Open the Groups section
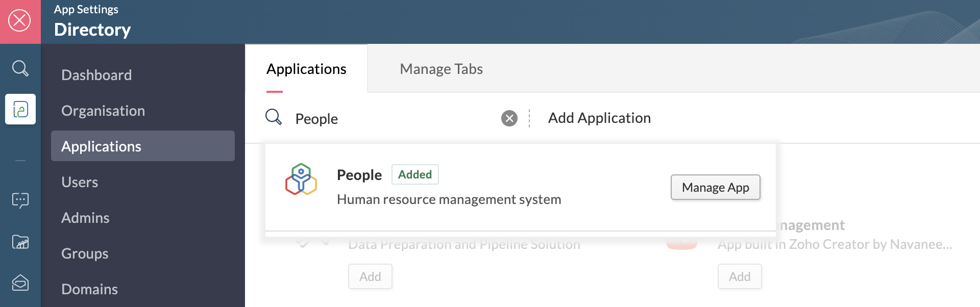This screenshot has width=980, height=307. coord(85,253)
